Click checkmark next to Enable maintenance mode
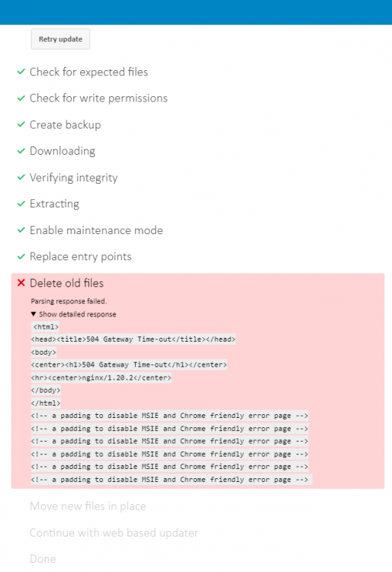 (x=21, y=230)
